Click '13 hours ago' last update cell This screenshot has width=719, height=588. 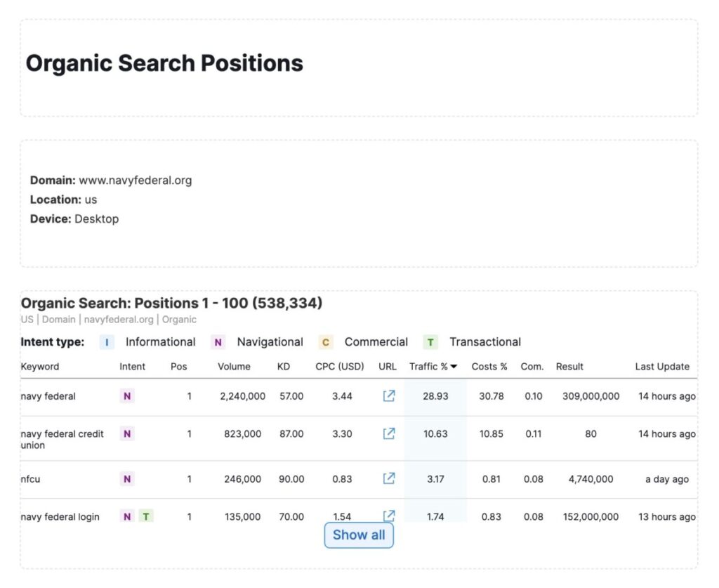click(667, 516)
